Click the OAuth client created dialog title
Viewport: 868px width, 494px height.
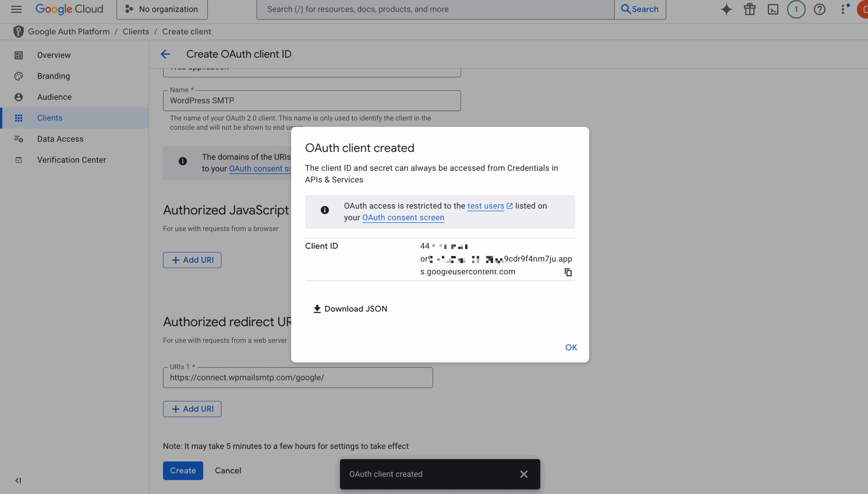tap(359, 148)
